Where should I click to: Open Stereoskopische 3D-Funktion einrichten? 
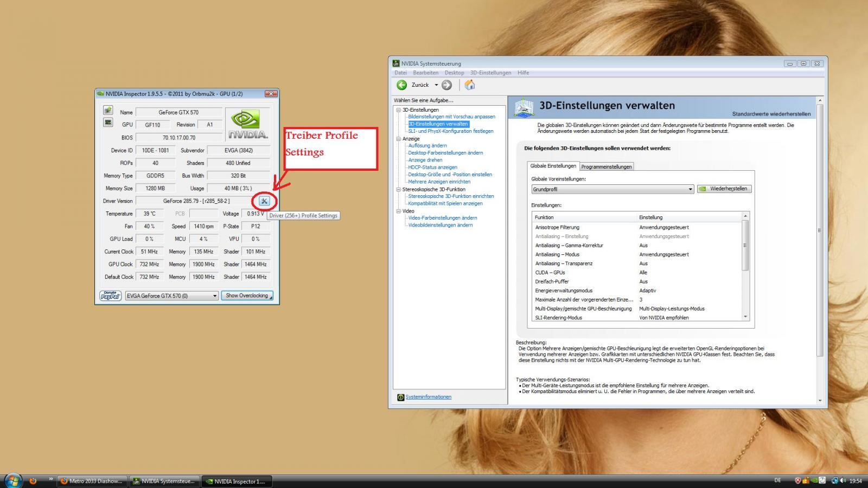click(451, 196)
